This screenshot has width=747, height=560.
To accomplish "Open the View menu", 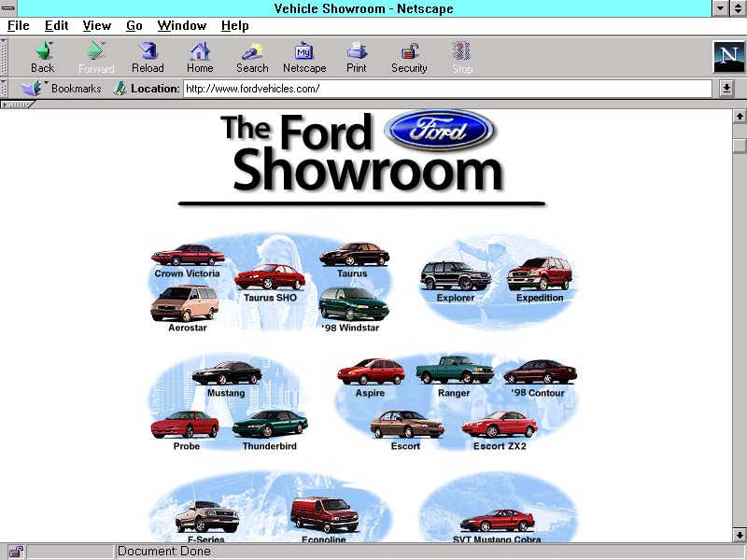I will [97, 26].
